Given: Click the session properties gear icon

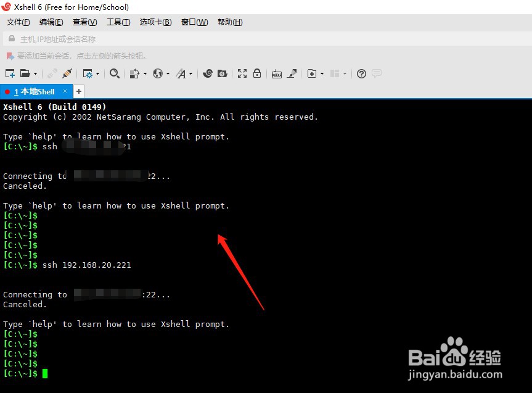Looking at the screenshot, I should [89, 73].
